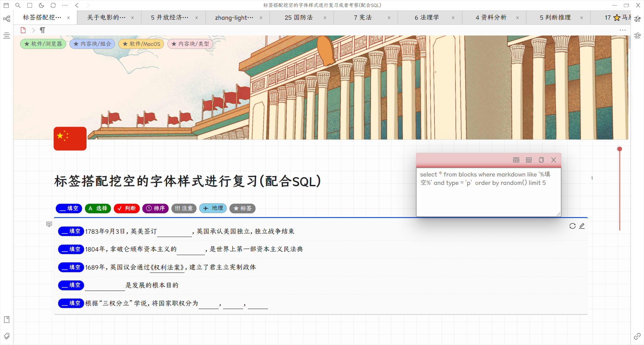Go back with the left arrow
644x345 pixels.
pyautogui.click(x=77, y=5)
